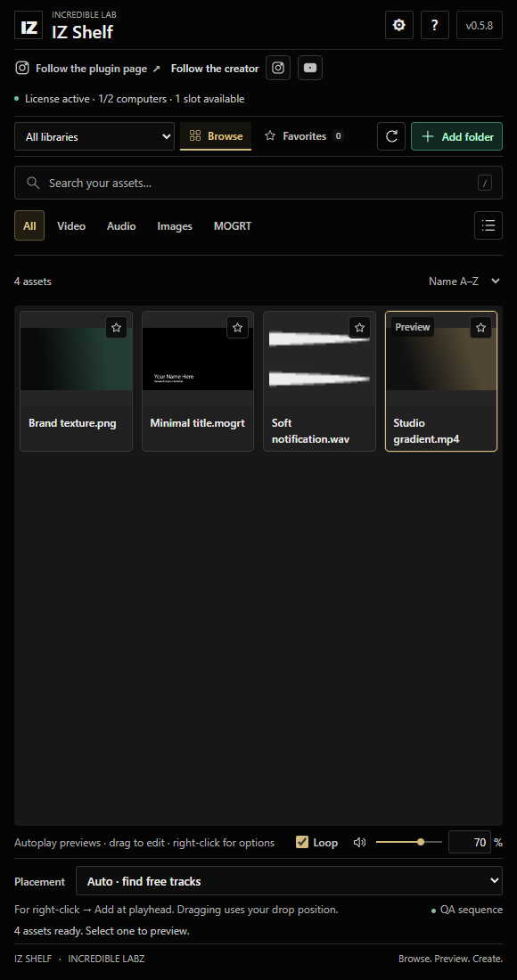Image resolution: width=517 pixels, height=980 pixels.
Task: Click the Instagram icon beside plugin page
Action: pyautogui.click(x=22, y=68)
